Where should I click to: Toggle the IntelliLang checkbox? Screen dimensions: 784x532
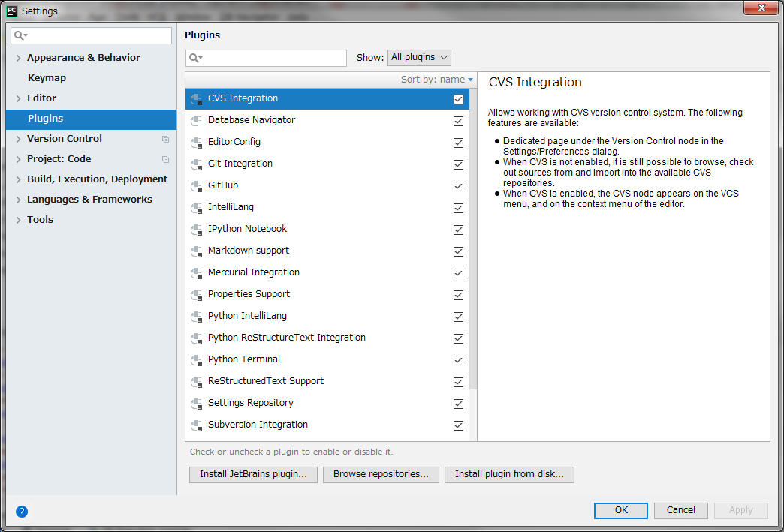coord(458,208)
